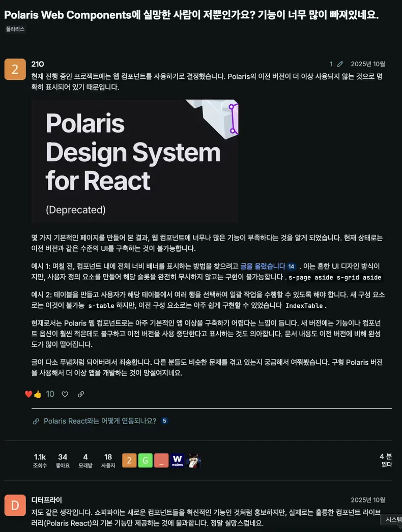Select the edit count number 1

point(331,64)
